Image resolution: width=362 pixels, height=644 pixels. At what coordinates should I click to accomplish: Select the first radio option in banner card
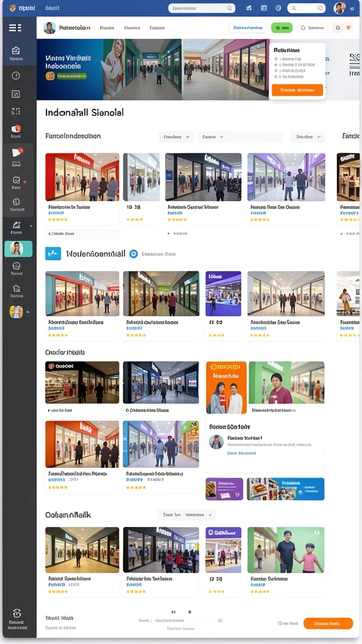277,59
